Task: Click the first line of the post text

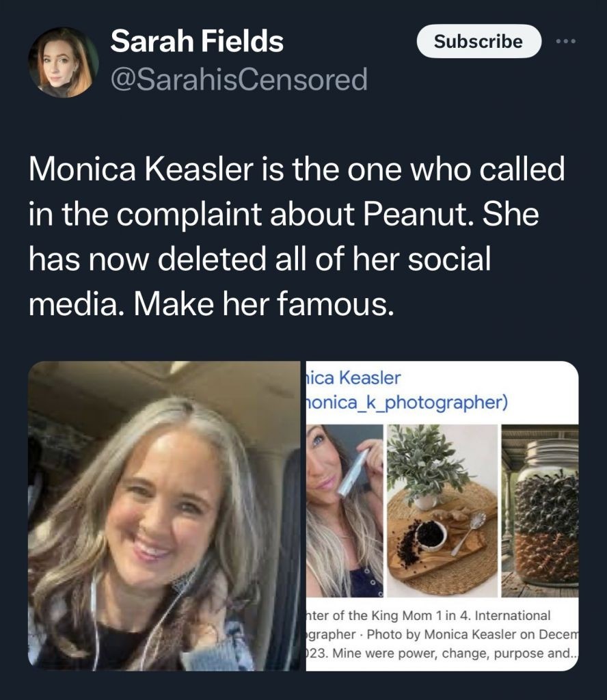Action: pos(297,170)
